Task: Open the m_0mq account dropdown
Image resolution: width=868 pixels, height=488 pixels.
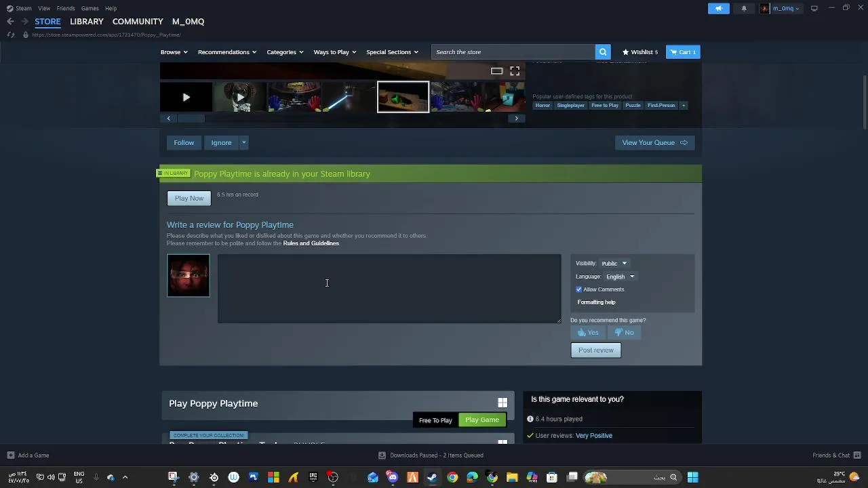Action: (x=780, y=8)
